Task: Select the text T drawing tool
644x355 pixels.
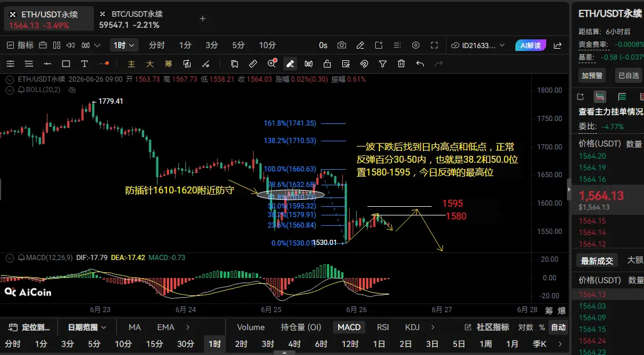Action: 84,64
